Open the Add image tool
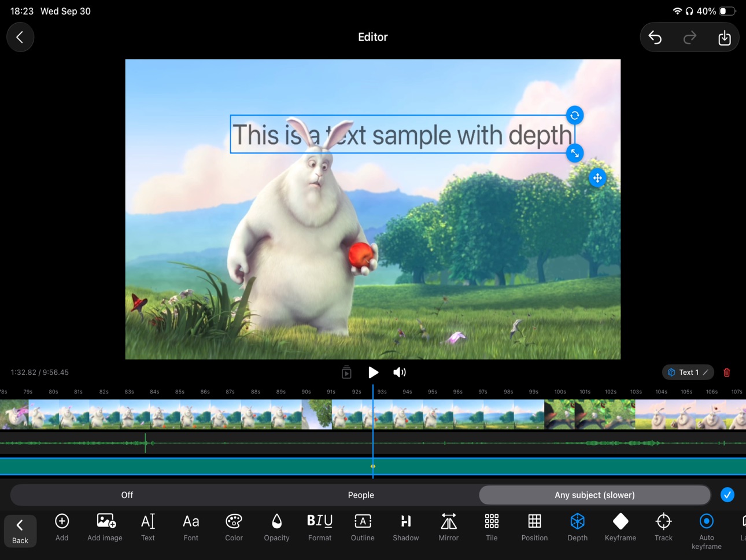Image resolution: width=746 pixels, height=560 pixels. pos(105,528)
